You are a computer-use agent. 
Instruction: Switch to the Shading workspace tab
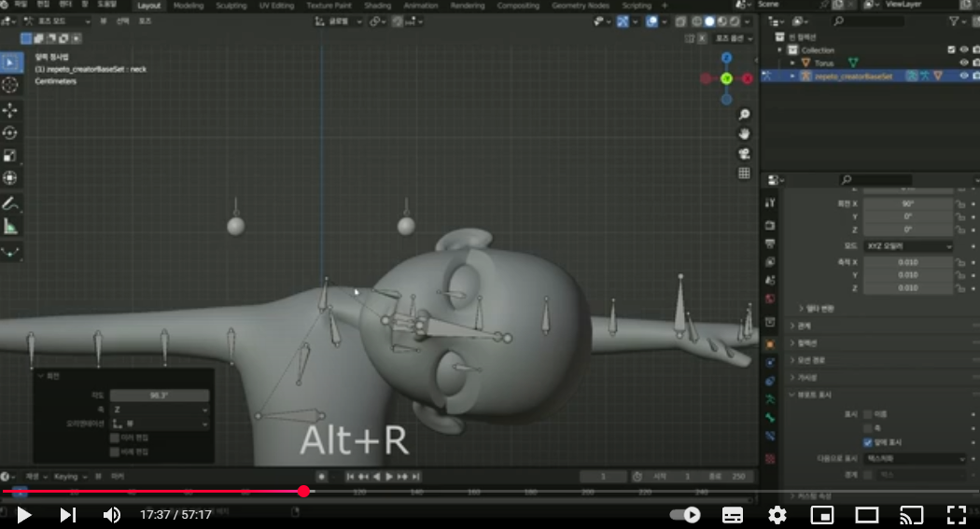pyautogui.click(x=377, y=6)
